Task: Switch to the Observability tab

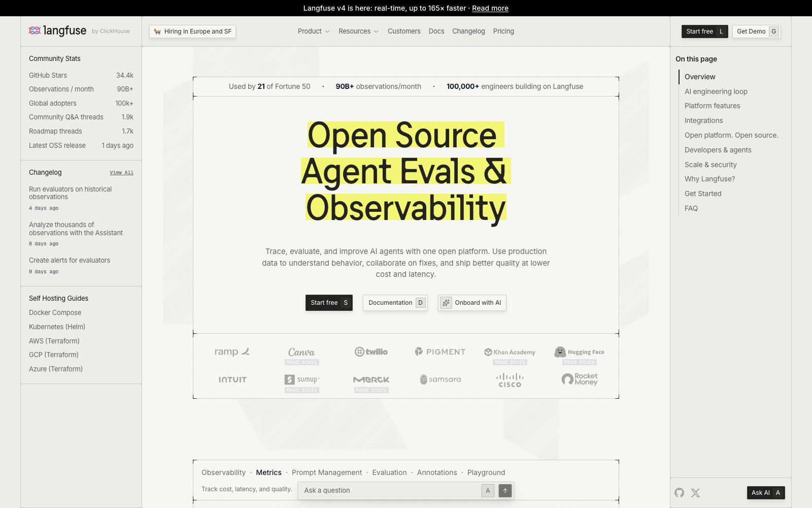Action: click(223, 472)
